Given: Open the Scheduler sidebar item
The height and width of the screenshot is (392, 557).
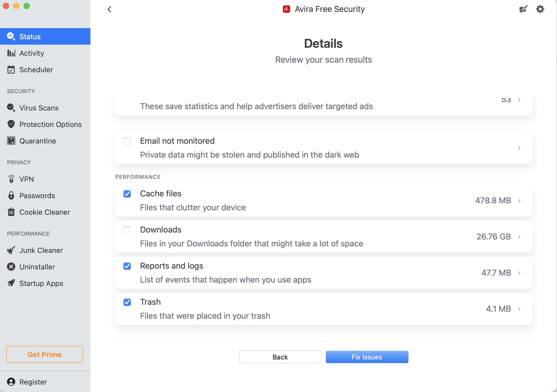Looking at the screenshot, I should tap(36, 70).
